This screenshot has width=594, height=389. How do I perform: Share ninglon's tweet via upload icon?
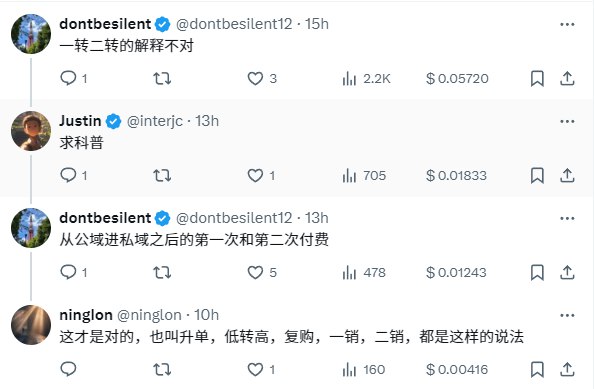tap(567, 369)
